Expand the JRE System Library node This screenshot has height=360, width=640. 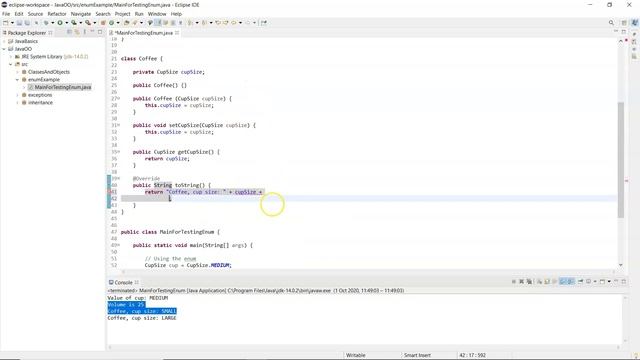click(x=11, y=57)
